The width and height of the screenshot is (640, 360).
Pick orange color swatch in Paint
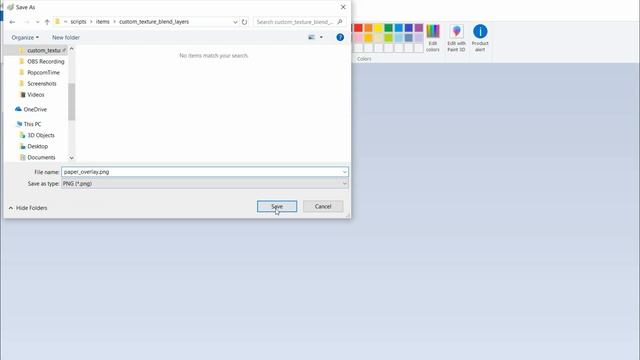(368, 28)
